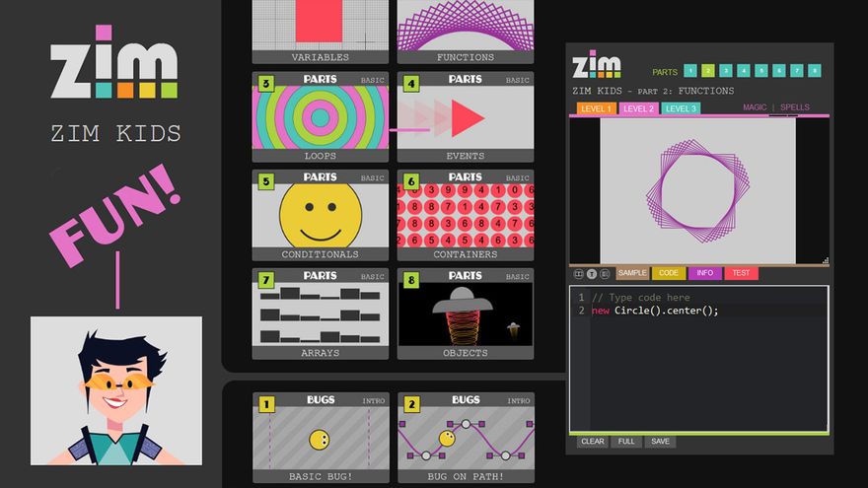The image size is (868, 488).
Task: Click number badge 5 on the Conditionals card
Action: pos(266,181)
